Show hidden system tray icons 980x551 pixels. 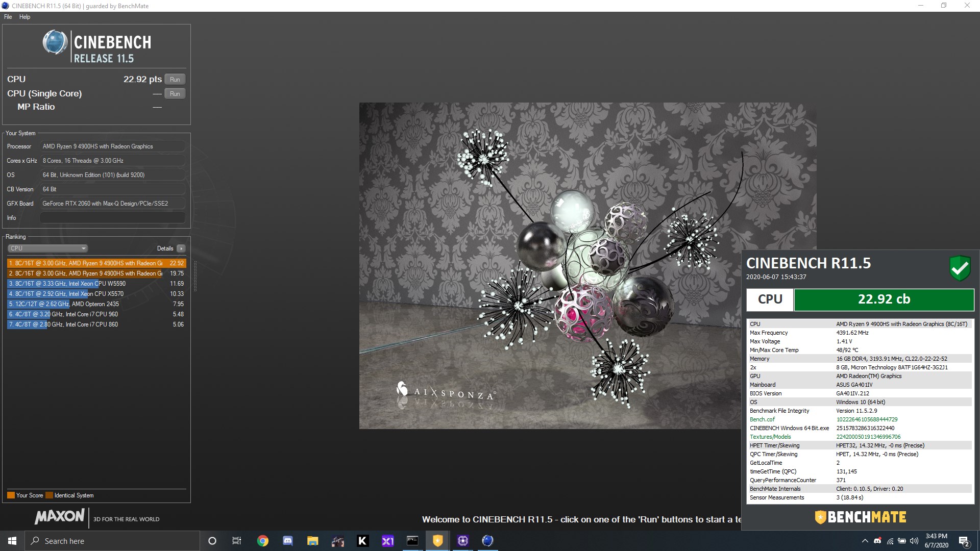coord(865,541)
